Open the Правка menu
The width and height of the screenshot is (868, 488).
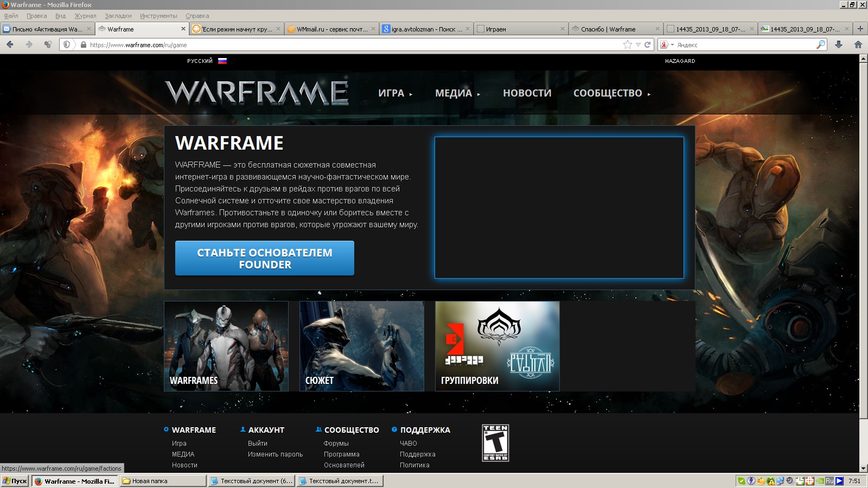36,16
